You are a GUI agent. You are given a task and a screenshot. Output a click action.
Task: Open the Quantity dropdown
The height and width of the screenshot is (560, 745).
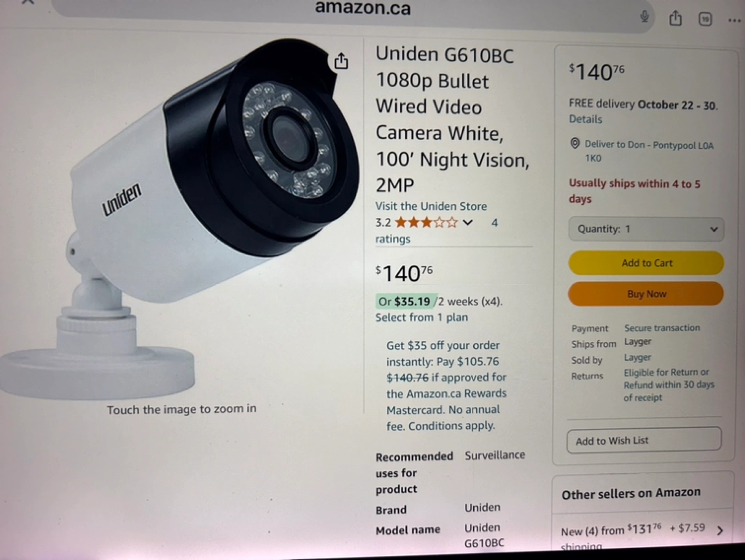[x=646, y=229]
